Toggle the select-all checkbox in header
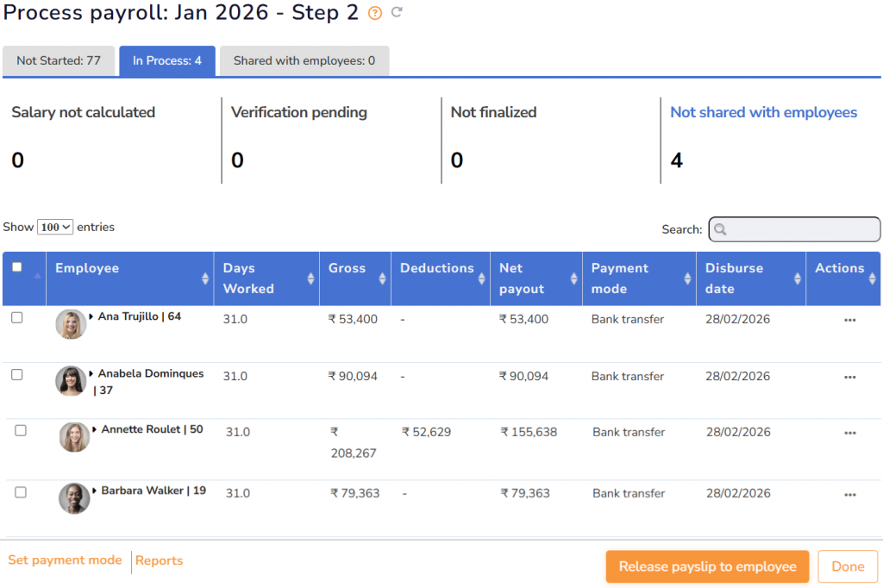 coord(17,267)
